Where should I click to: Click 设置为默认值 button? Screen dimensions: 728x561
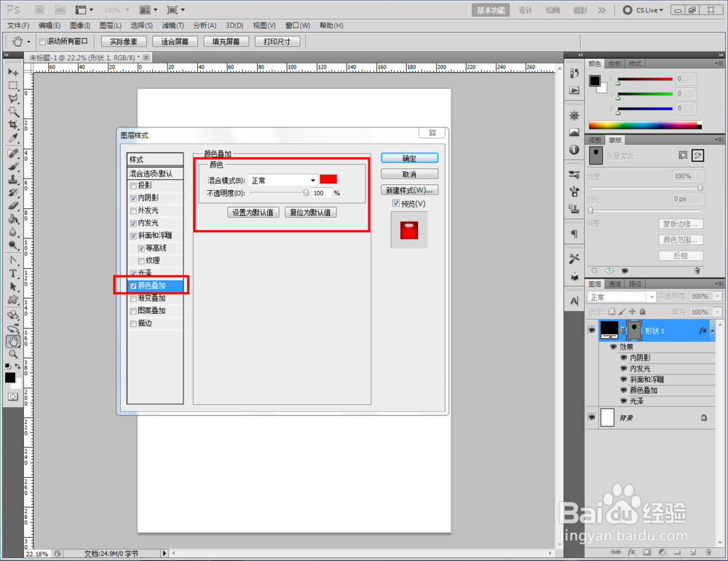coord(253,213)
